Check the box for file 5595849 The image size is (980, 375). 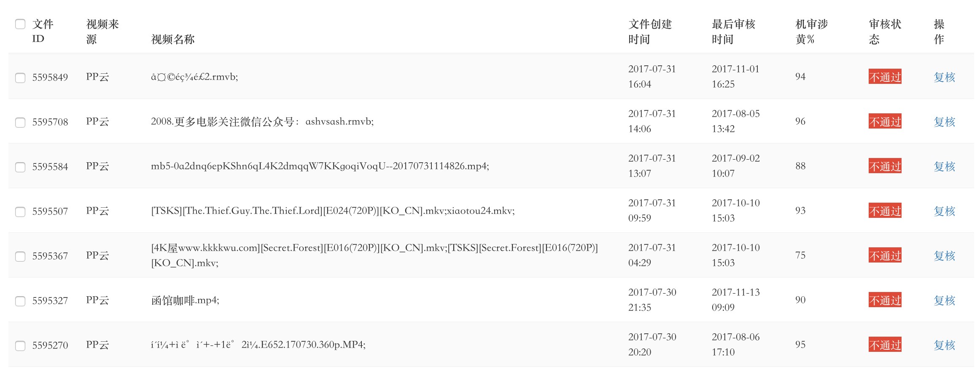[20, 78]
